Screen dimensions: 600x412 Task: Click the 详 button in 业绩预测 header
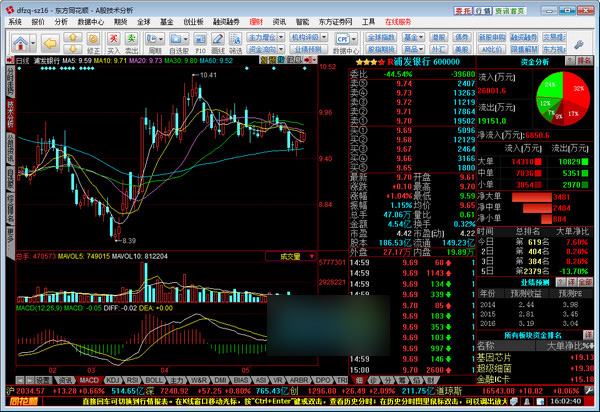click(x=571, y=282)
